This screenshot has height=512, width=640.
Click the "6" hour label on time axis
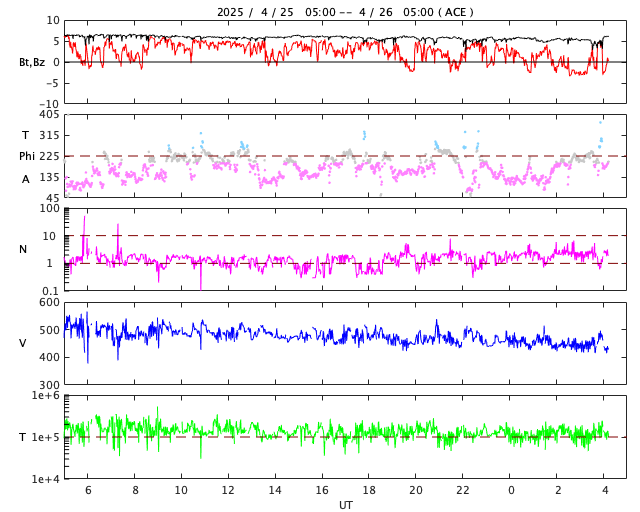coord(88,490)
